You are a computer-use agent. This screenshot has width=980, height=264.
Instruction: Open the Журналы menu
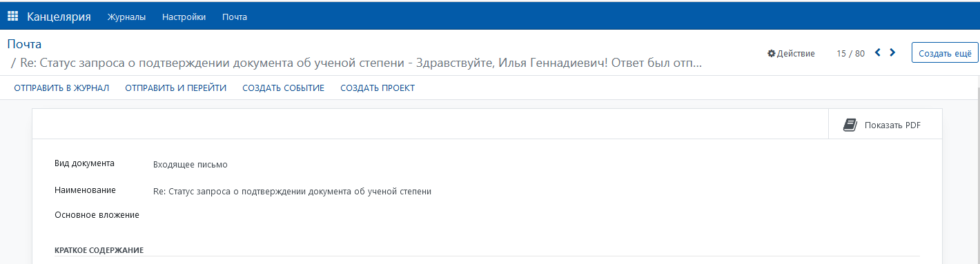(126, 17)
